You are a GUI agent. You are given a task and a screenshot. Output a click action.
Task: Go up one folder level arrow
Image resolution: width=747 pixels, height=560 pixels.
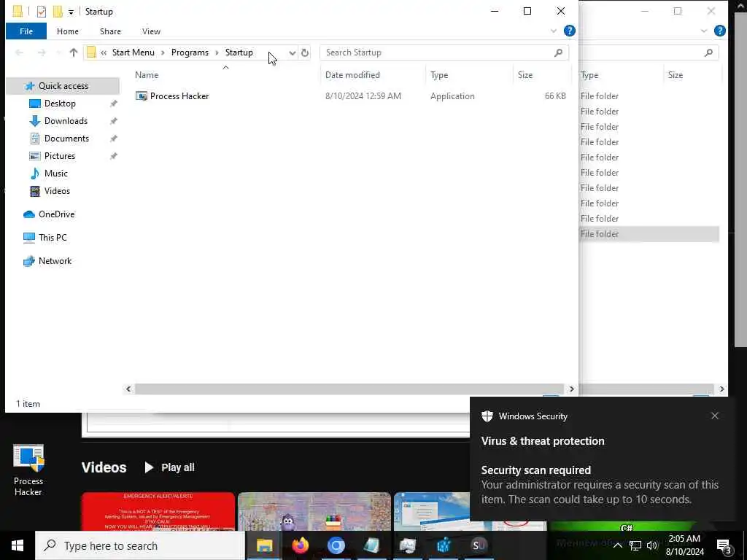[x=74, y=52]
